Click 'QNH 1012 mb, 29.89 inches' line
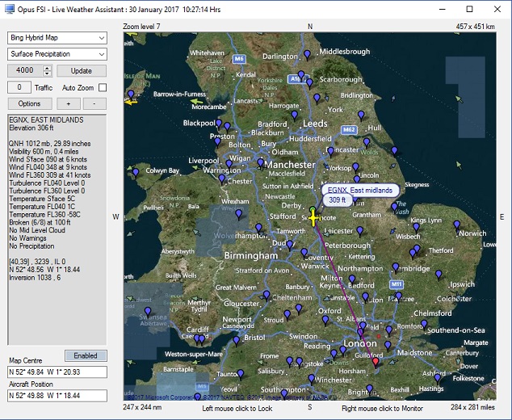This screenshot has height=420, width=512. pos(49,144)
